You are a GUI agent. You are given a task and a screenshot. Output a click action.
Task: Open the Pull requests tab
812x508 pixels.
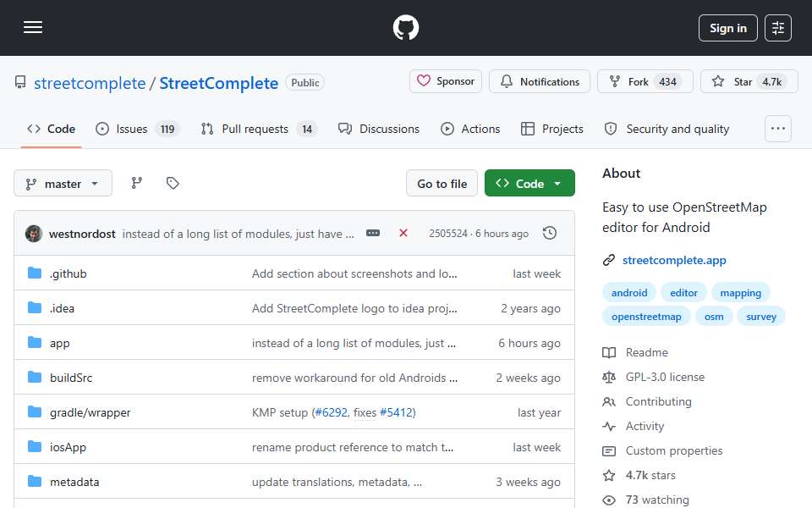(x=259, y=129)
